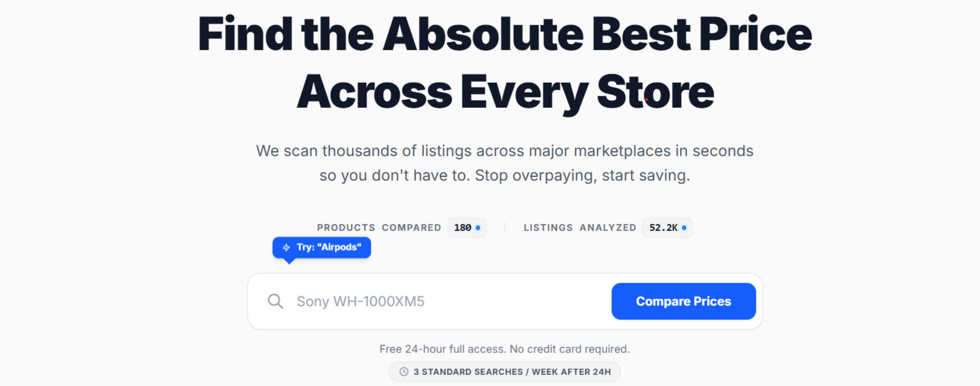Click the We scan thousands of listings subtitle
The image size is (980, 386).
coord(505,163)
